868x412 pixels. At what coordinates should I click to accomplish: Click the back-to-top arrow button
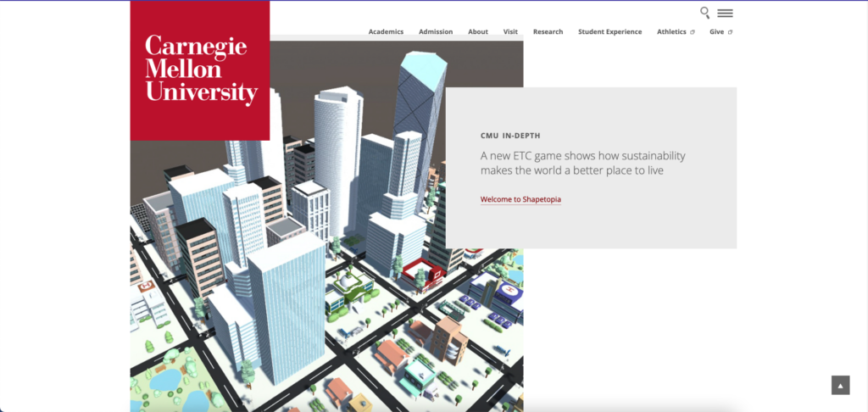(x=840, y=386)
